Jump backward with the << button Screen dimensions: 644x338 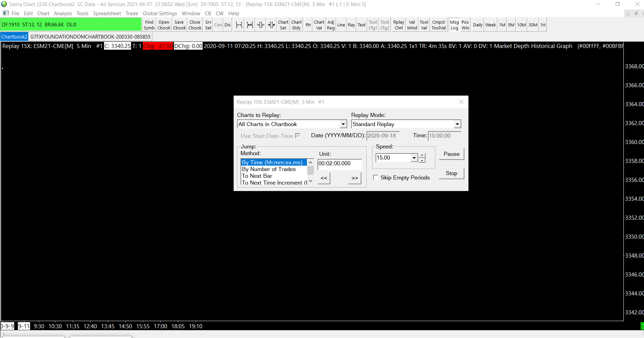pos(324,178)
